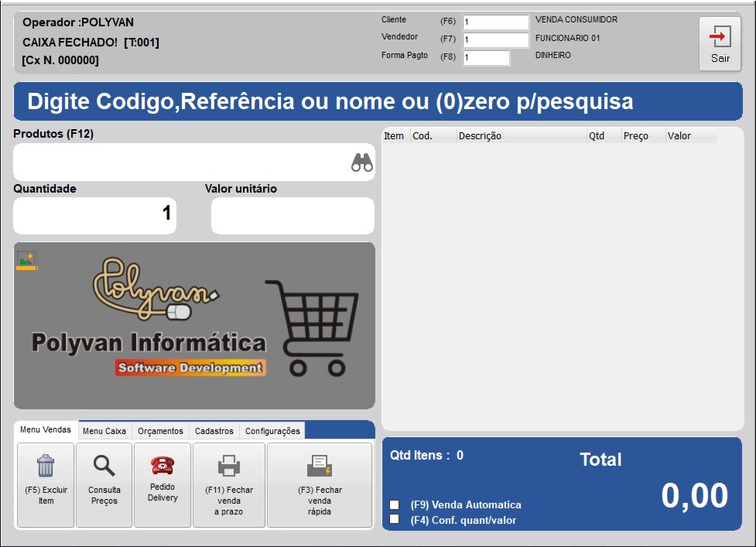
Task: Click the Vendedor (F7) code field
Action: click(x=496, y=39)
